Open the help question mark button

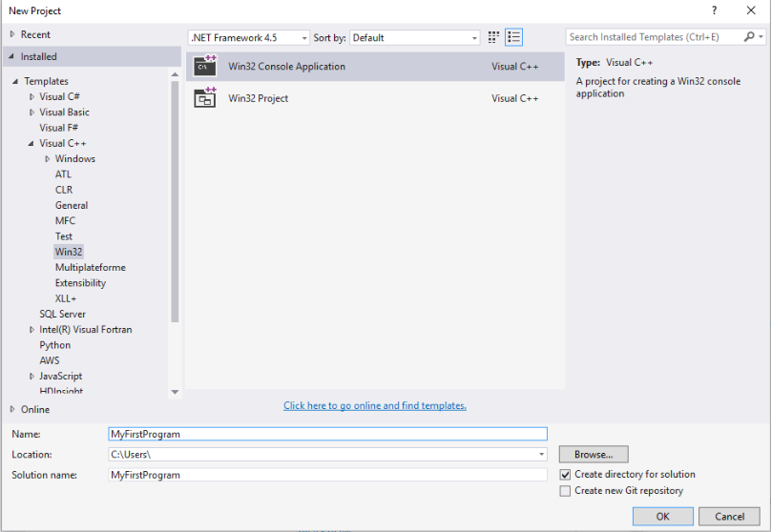(x=714, y=10)
